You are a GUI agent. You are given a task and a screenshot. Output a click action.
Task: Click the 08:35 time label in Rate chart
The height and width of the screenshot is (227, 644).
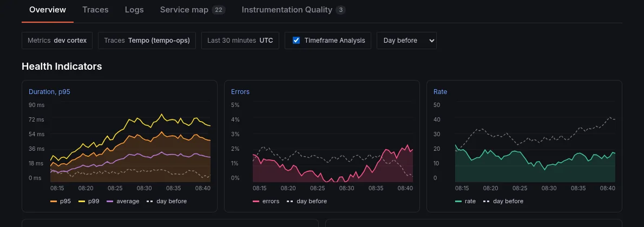click(579, 189)
